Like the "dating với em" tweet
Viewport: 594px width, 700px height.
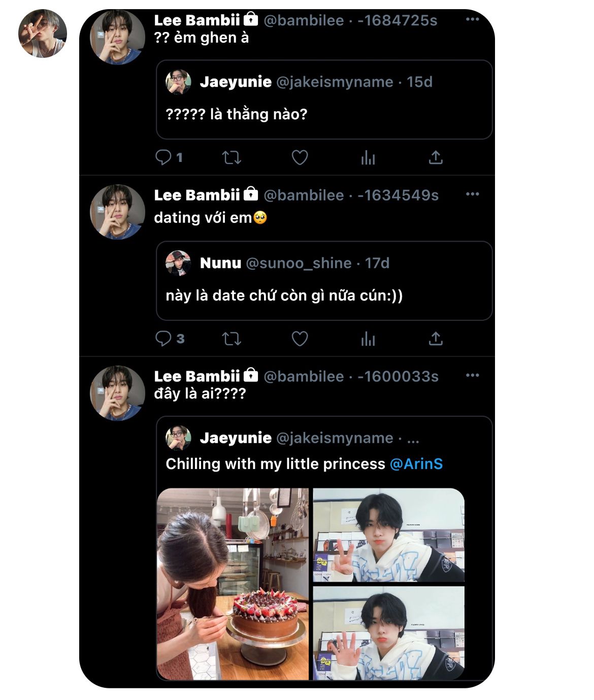(300, 339)
